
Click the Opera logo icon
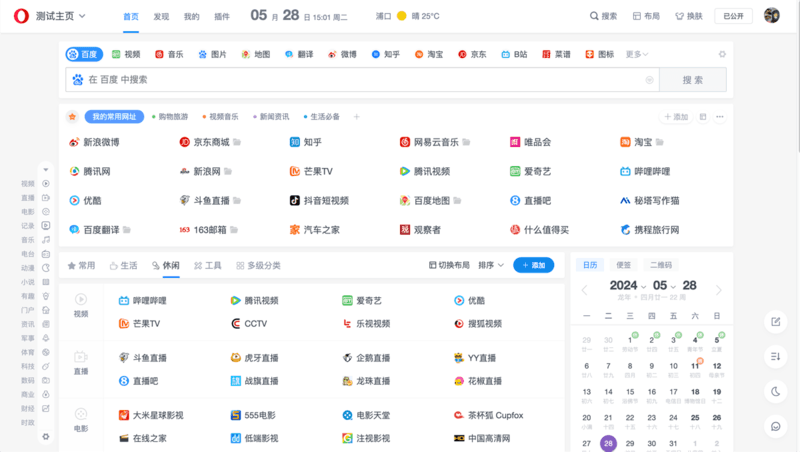[x=21, y=16]
